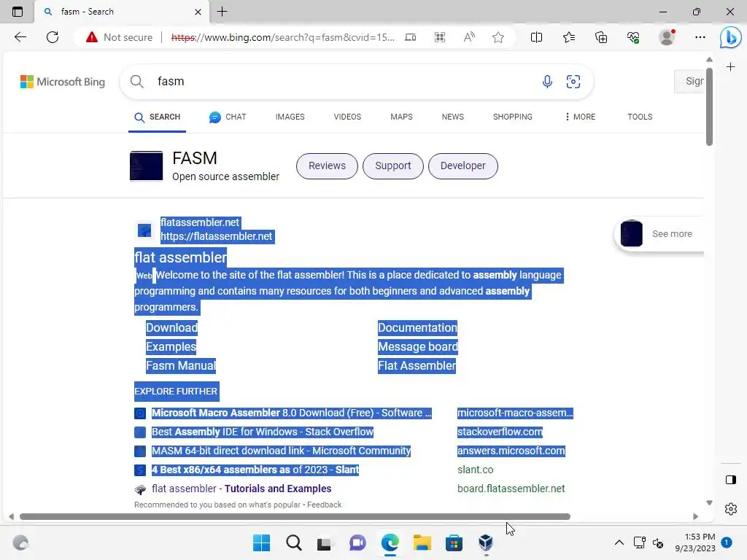Reload the page with the refresh icon

click(53, 37)
